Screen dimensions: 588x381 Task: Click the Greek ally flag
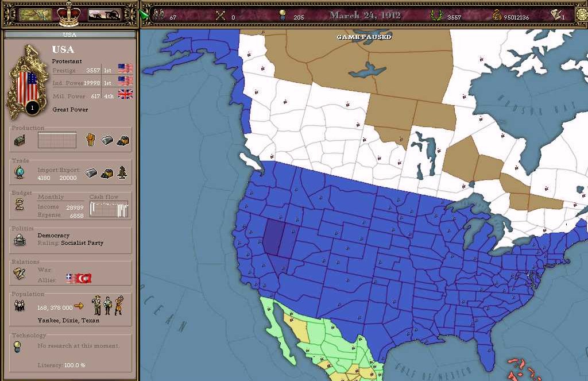point(71,278)
